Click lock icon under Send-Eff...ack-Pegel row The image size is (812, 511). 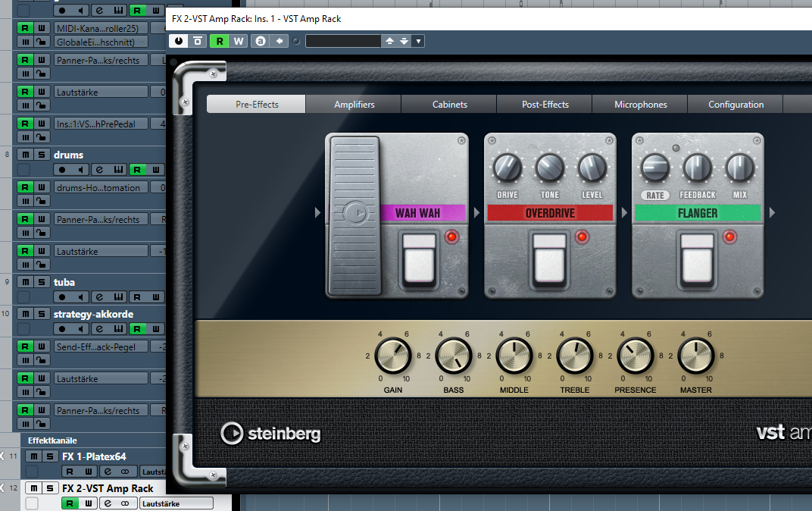41,359
